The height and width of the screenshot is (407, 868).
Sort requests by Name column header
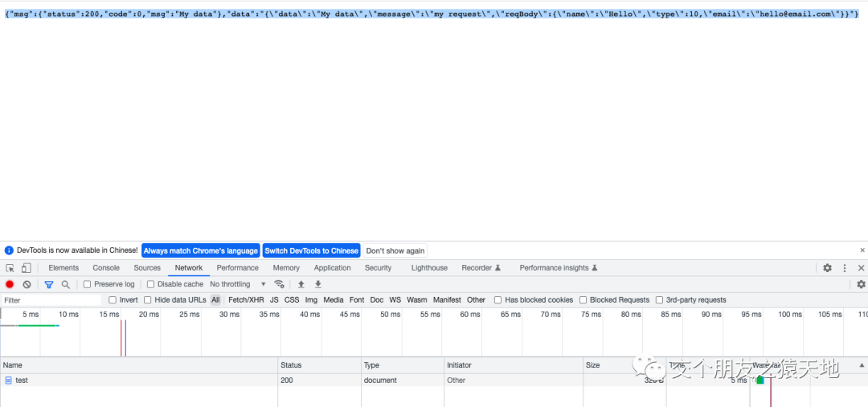click(x=139, y=365)
